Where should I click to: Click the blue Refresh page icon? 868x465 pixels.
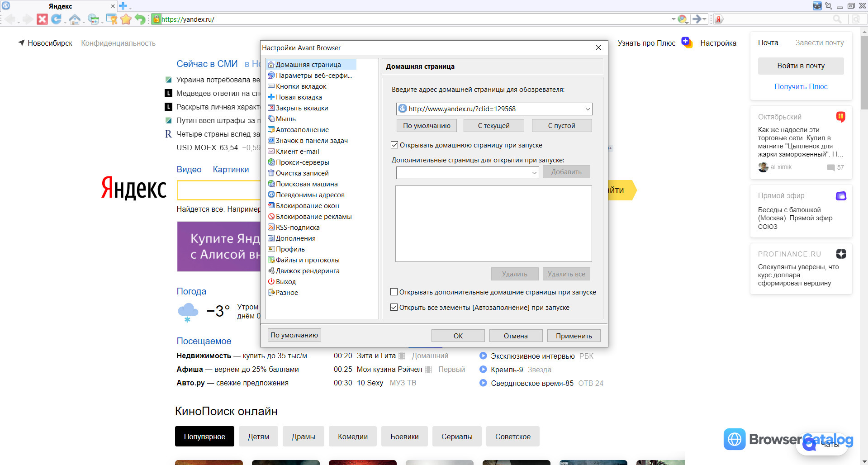[56, 19]
